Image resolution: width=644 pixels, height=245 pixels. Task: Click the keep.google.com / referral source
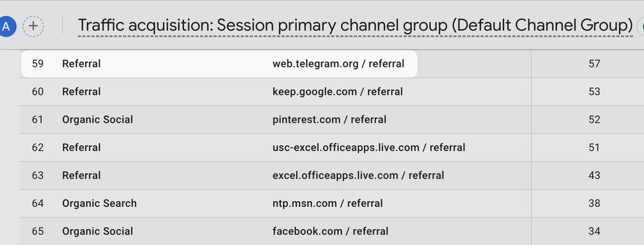pyautogui.click(x=337, y=91)
